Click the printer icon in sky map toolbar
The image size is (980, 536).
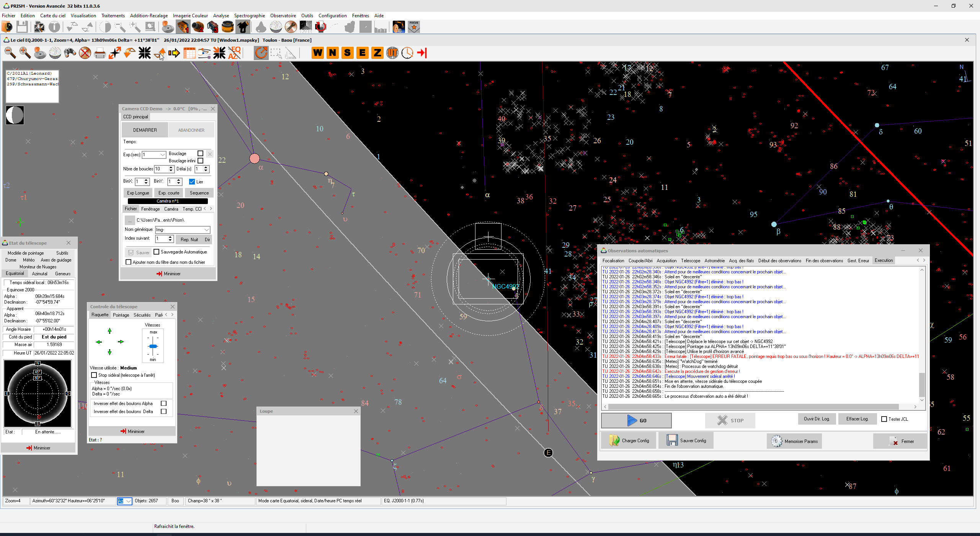[x=100, y=53]
